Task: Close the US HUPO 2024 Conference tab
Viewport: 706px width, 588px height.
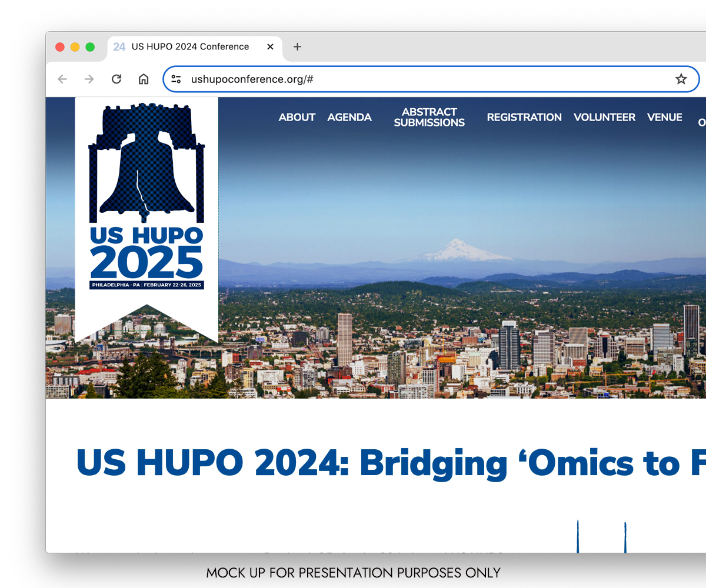Action: [270, 47]
